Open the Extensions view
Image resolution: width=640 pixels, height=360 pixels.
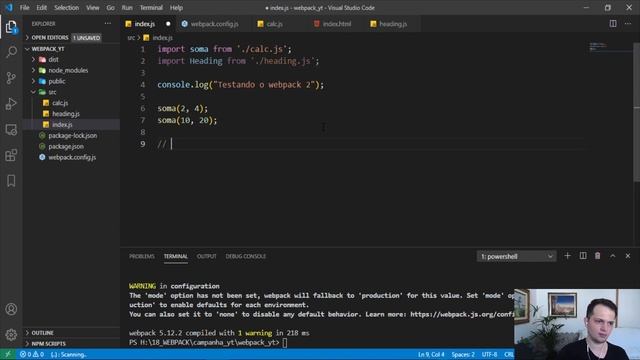point(11,155)
